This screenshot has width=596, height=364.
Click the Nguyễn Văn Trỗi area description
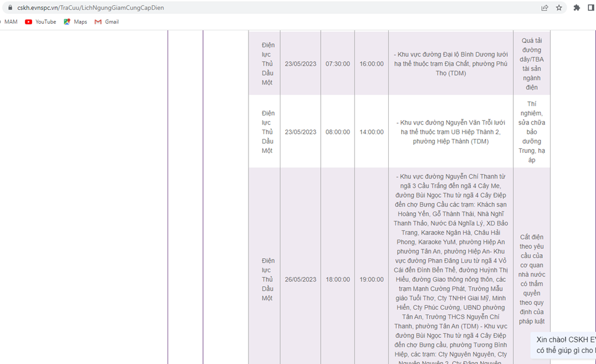(x=451, y=132)
